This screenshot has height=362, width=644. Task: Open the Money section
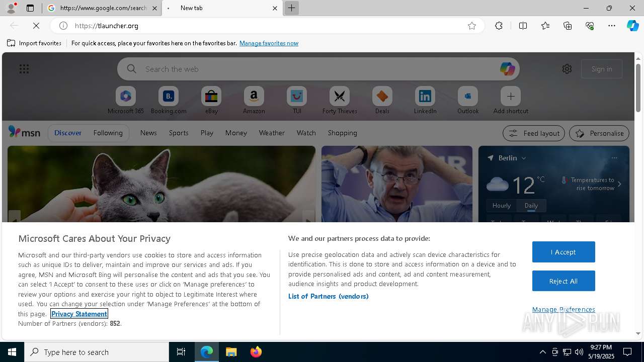click(x=236, y=133)
